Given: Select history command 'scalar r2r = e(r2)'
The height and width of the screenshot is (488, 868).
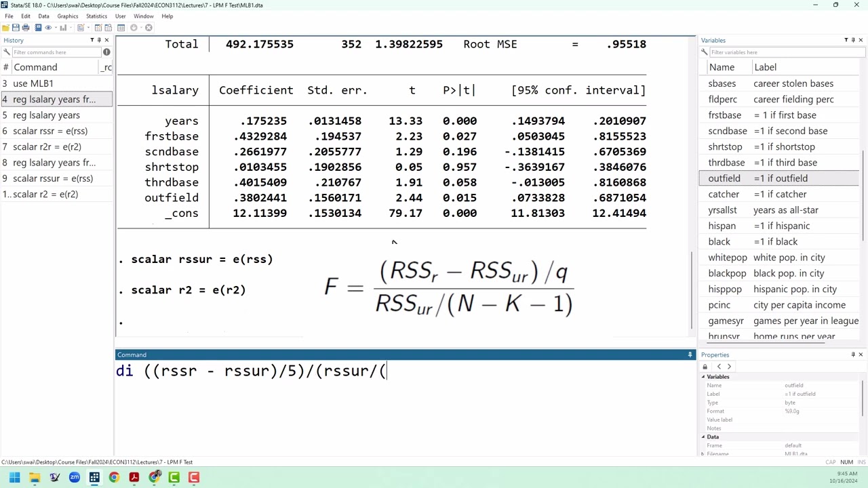Looking at the screenshot, I should click(56, 146).
